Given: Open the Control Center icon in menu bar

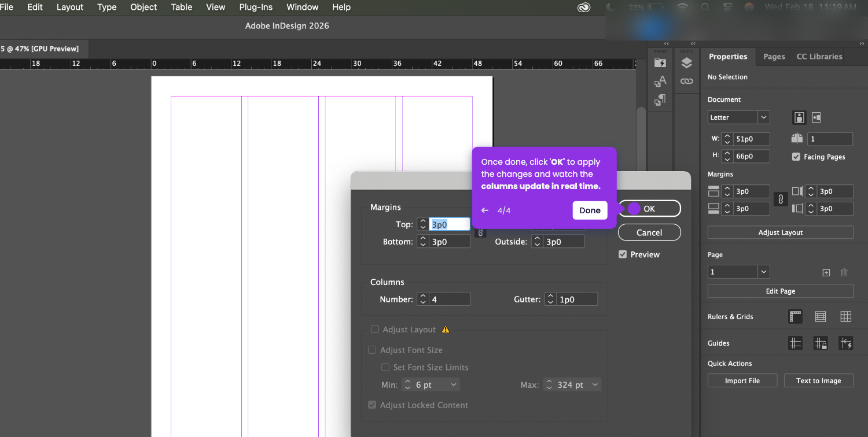Looking at the screenshot, I should point(727,8).
